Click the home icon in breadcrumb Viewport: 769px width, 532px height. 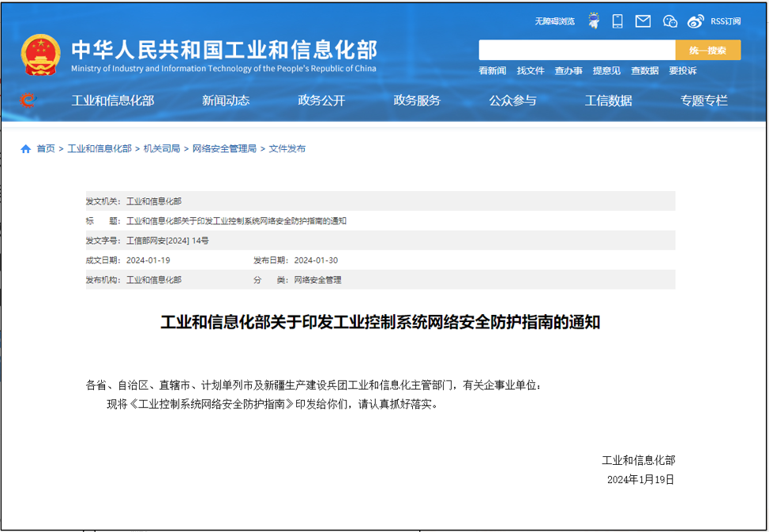(26, 148)
